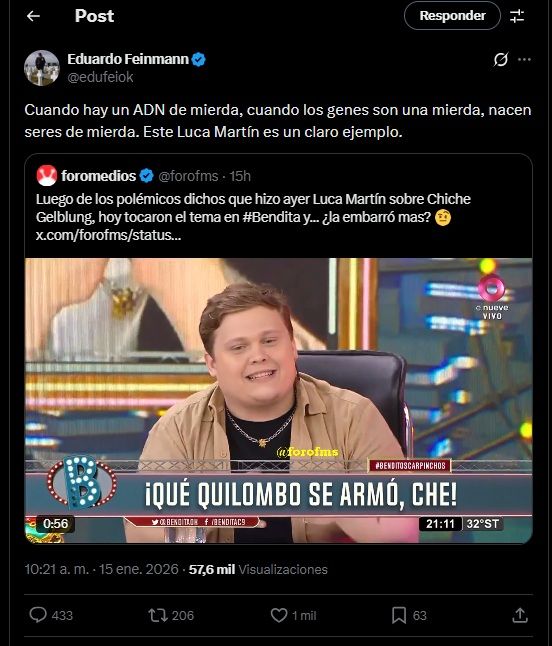Like the post with heart icon
The height and width of the screenshot is (646, 552).
point(279,615)
